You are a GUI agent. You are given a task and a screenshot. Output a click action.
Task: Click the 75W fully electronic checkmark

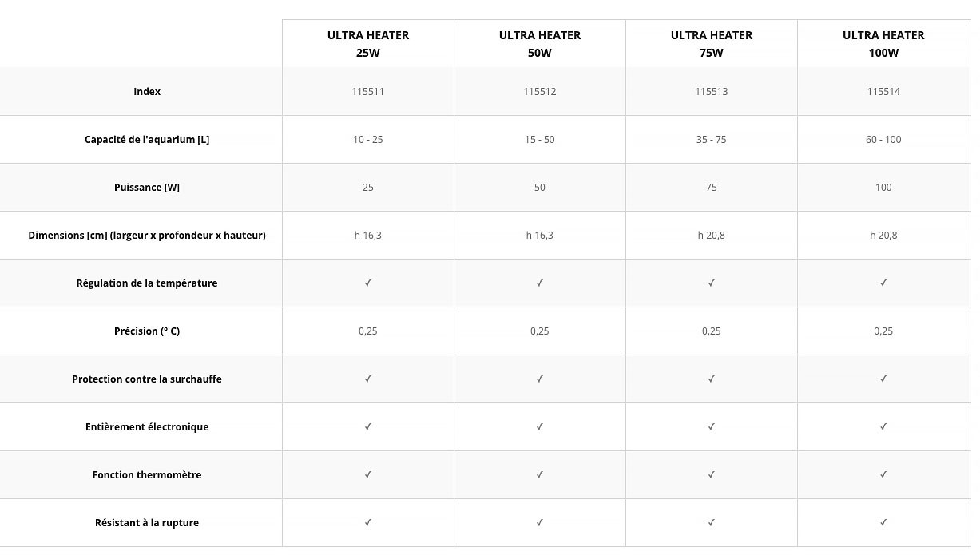tap(711, 427)
